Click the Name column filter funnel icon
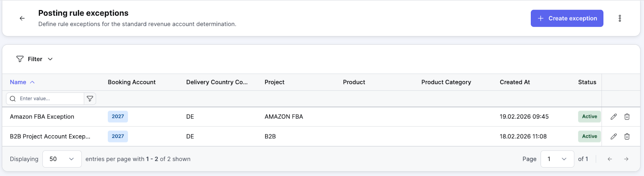 (90, 98)
